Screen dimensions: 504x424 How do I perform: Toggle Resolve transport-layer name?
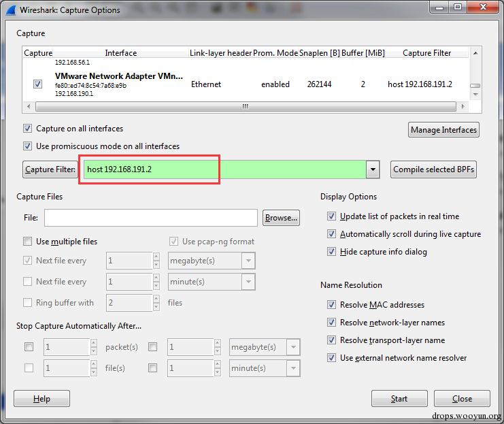[331, 340]
